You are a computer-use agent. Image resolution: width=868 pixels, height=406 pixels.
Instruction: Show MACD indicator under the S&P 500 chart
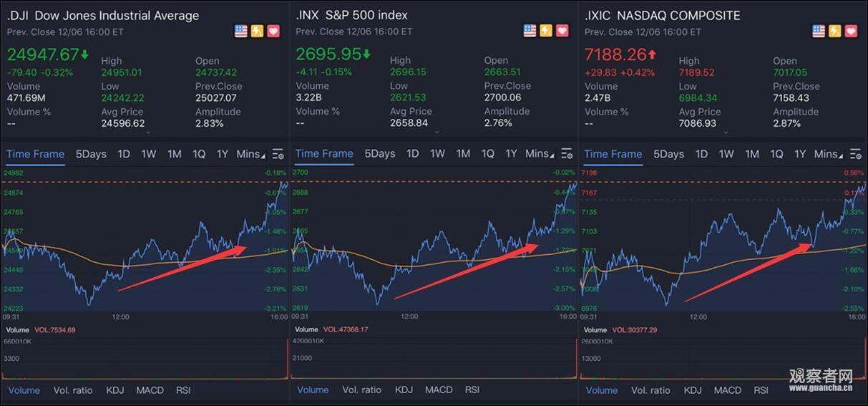439,390
